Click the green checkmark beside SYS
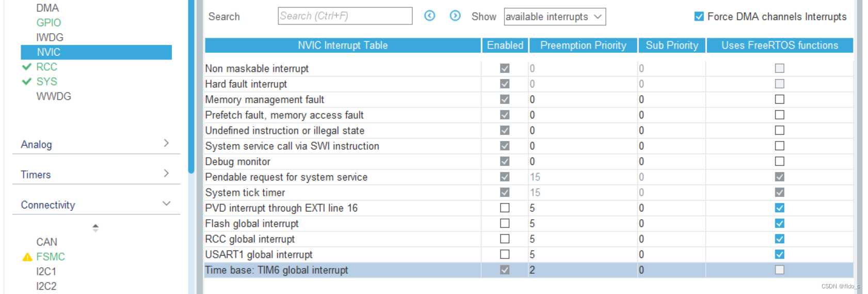The height and width of the screenshot is (294, 868). point(27,82)
